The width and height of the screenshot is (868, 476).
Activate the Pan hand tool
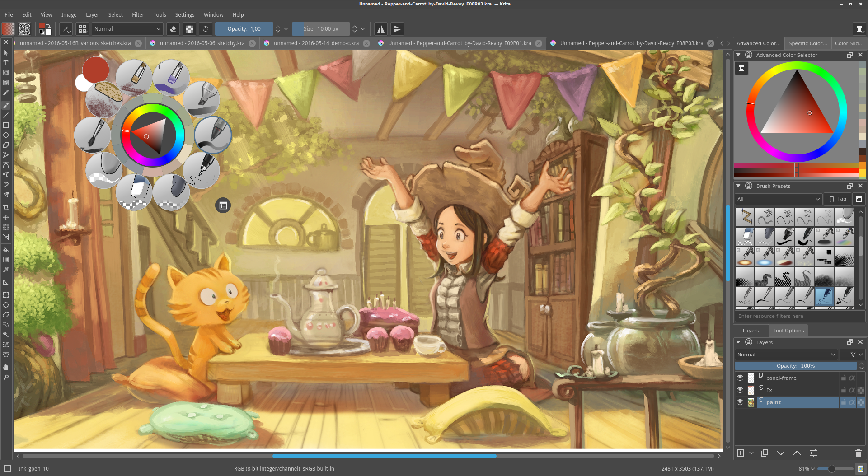[6, 367]
